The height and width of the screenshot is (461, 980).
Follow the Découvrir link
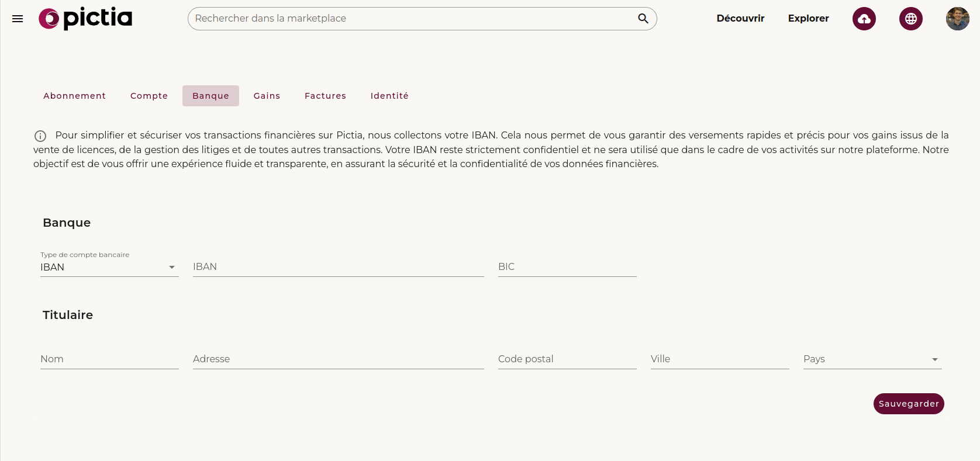tap(740, 19)
